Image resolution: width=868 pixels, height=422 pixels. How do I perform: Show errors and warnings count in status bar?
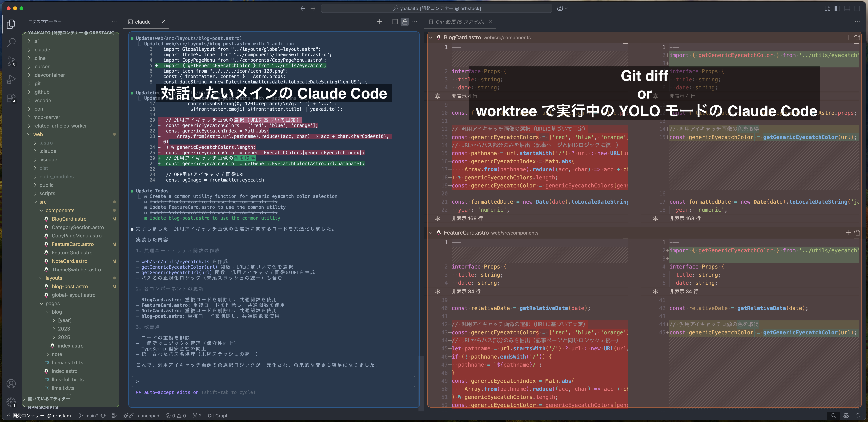pyautogui.click(x=176, y=416)
